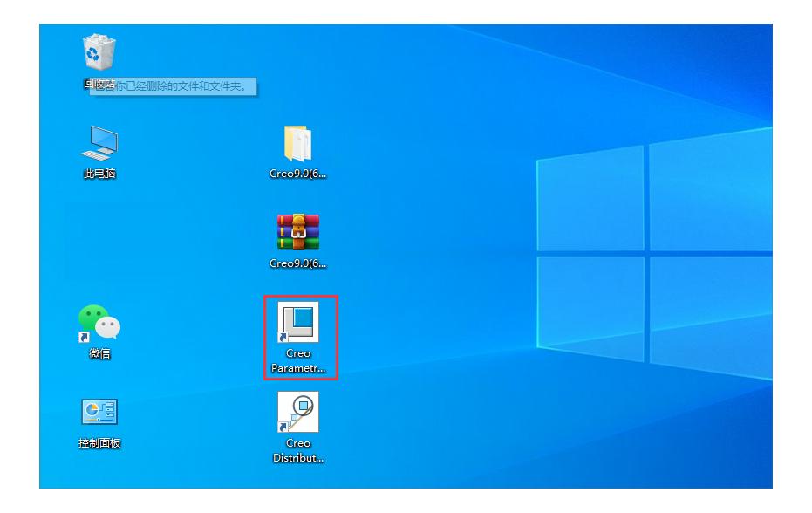This screenshot has width=812, height=513.
Task: Click the shortcut arrow on Creo Distributed icon
Action: click(283, 427)
